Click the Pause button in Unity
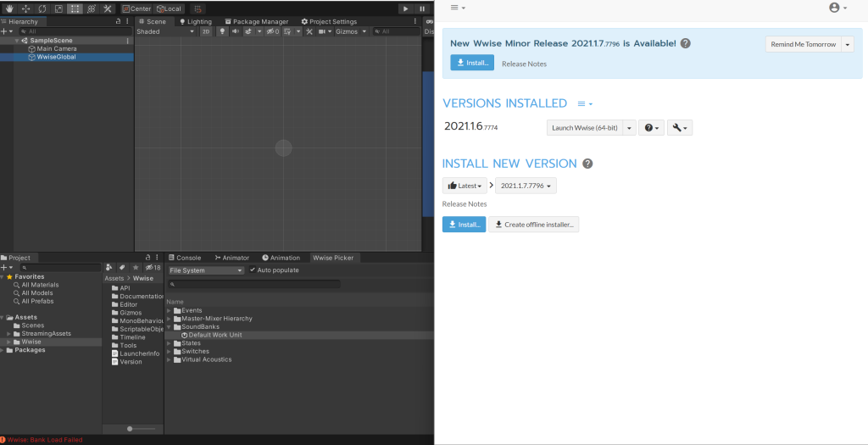The width and height of the screenshot is (868, 445). 422,8
